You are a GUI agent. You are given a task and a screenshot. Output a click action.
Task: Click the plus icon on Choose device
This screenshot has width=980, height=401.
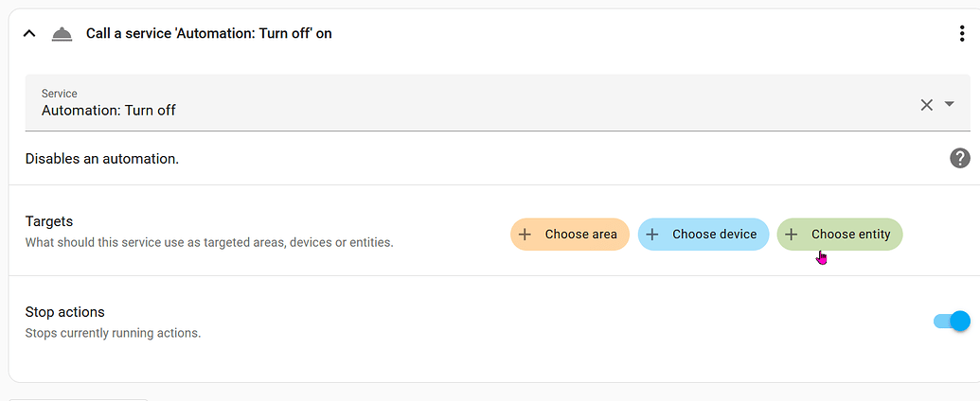click(651, 235)
